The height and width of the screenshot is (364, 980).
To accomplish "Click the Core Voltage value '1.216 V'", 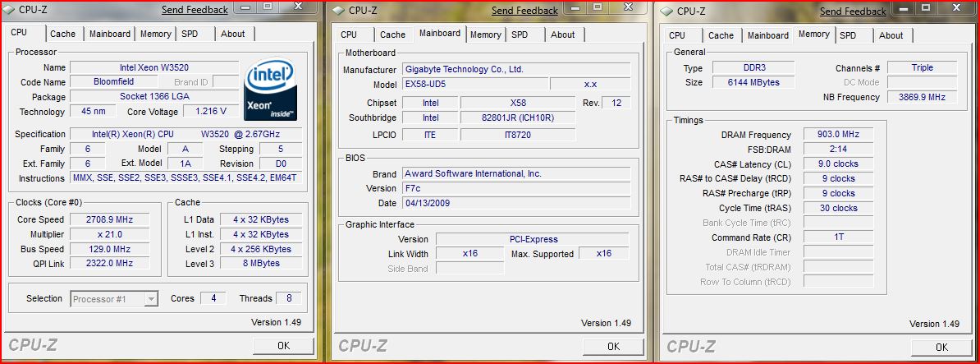I will click(211, 111).
